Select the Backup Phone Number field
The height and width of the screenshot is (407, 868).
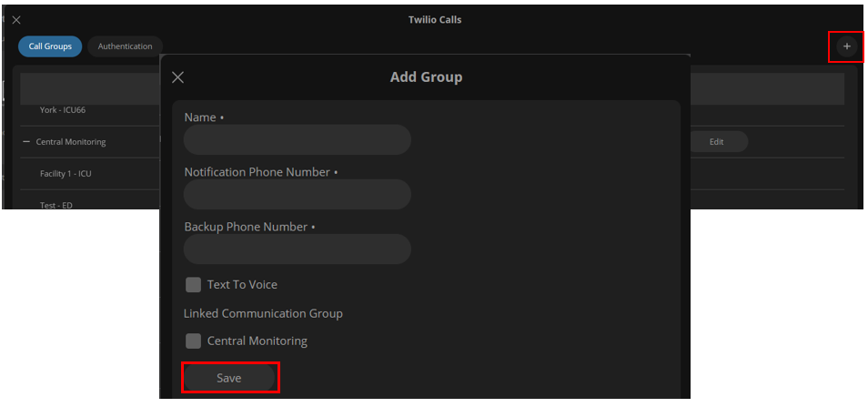point(298,249)
